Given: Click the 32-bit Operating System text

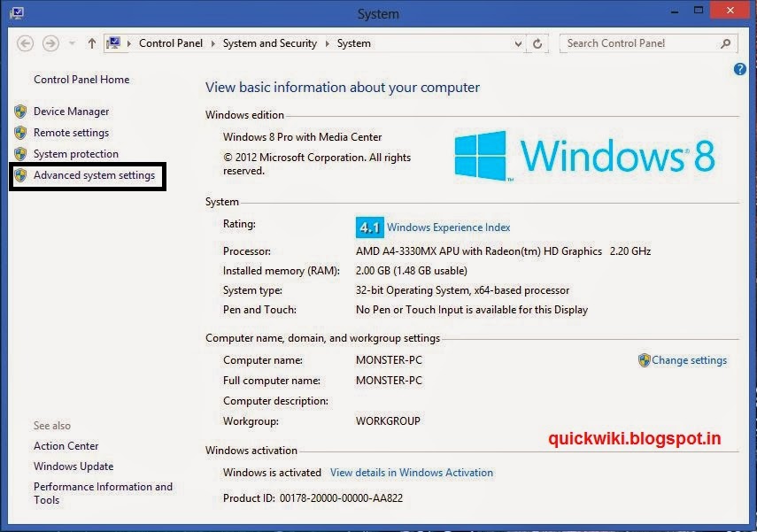Looking at the screenshot, I should pos(462,290).
